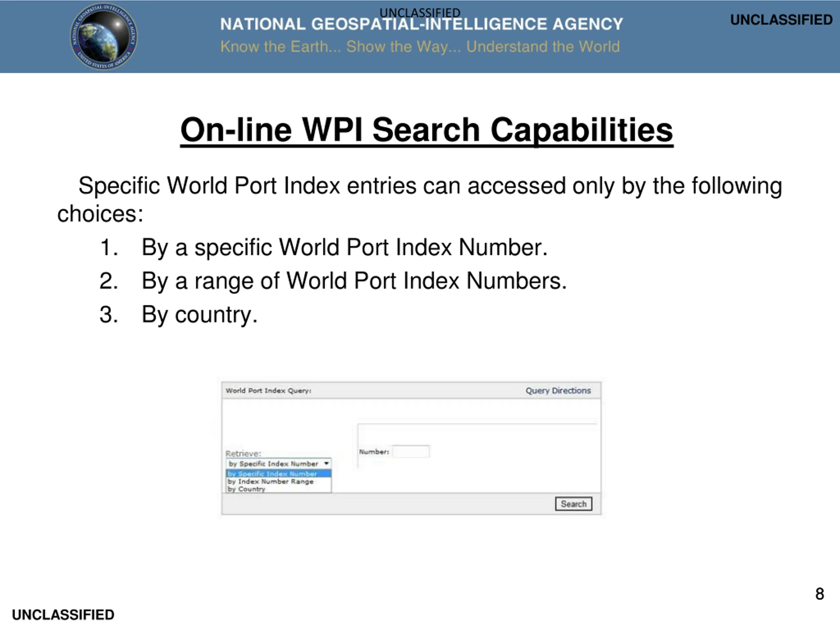Focus the Number input field

pyautogui.click(x=411, y=451)
